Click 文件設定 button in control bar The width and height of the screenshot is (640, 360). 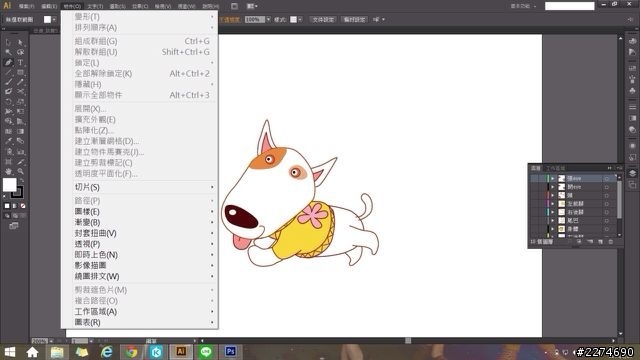pos(323,19)
